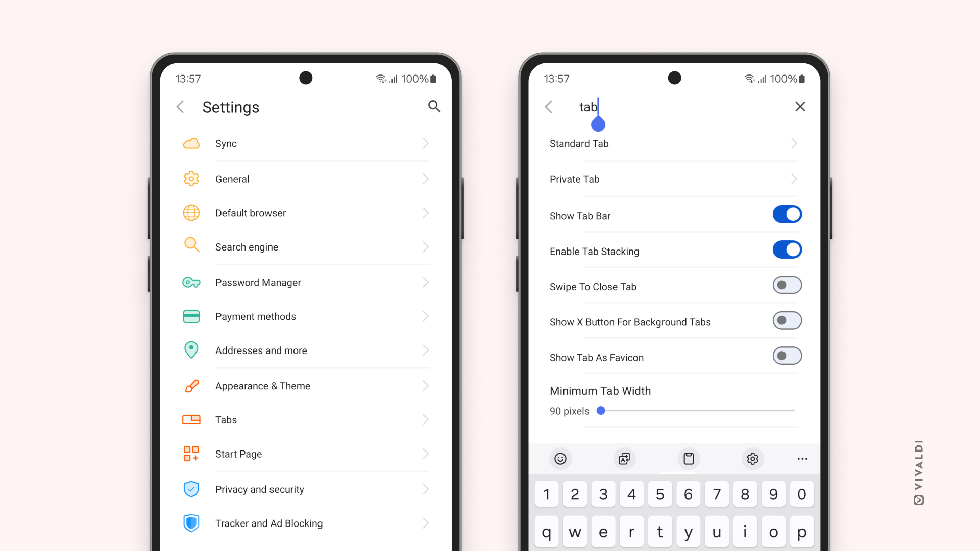Open settings search with magnifier icon
Image resolution: width=980 pixels, height=551 pixels.
(x=434, y=106)
